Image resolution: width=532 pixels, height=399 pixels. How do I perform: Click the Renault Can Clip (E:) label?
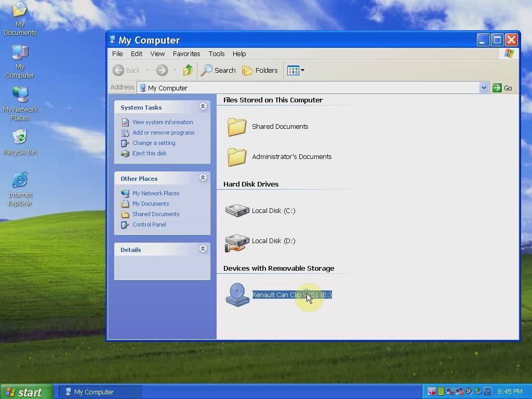click(x=292, y=295)
